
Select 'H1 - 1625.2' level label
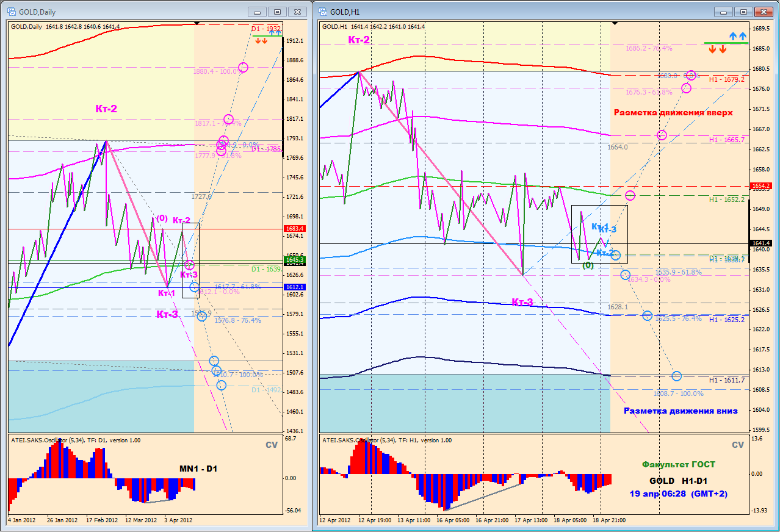[x=727, y=320]
